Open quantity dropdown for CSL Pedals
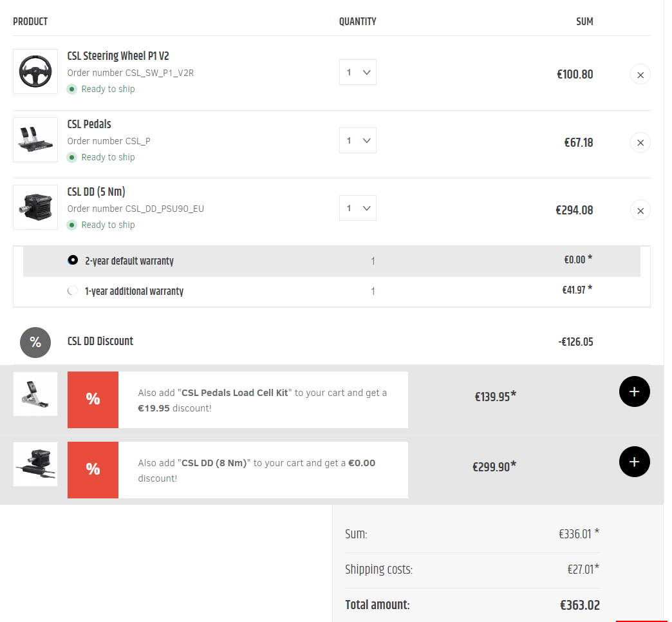This screenshot has width=672, height=622. (357, 140)
